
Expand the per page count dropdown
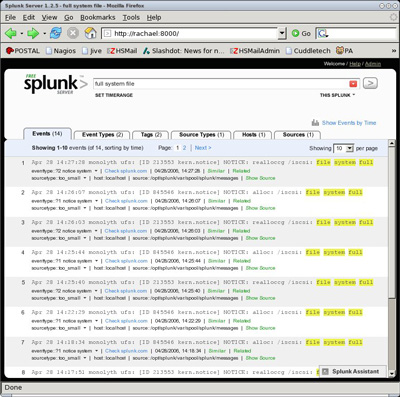pos(349,148)
